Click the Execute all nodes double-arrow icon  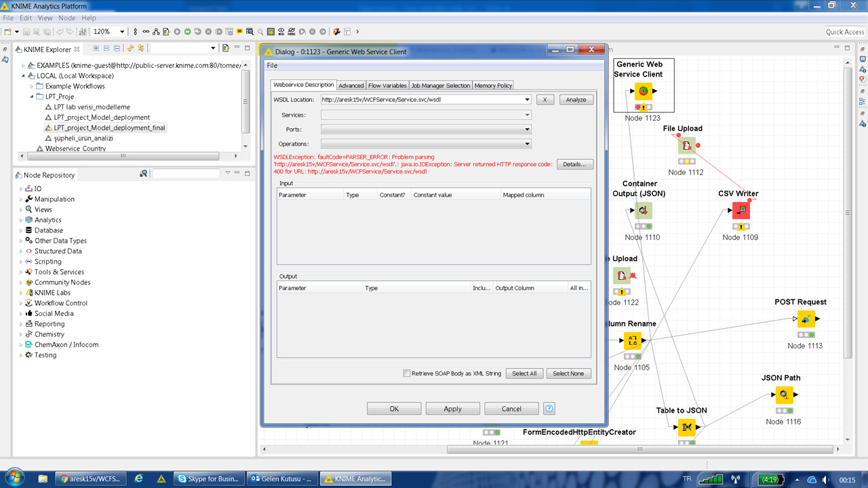(187, 31)
